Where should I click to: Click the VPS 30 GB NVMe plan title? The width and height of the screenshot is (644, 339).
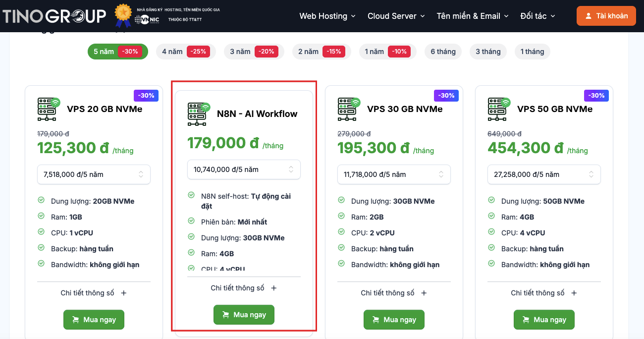[405, 109]
